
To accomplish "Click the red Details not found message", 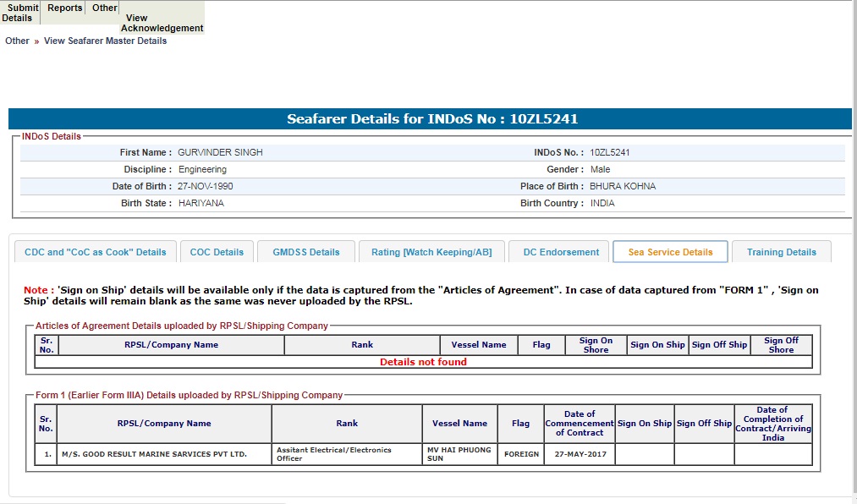I will click(423, 362).
